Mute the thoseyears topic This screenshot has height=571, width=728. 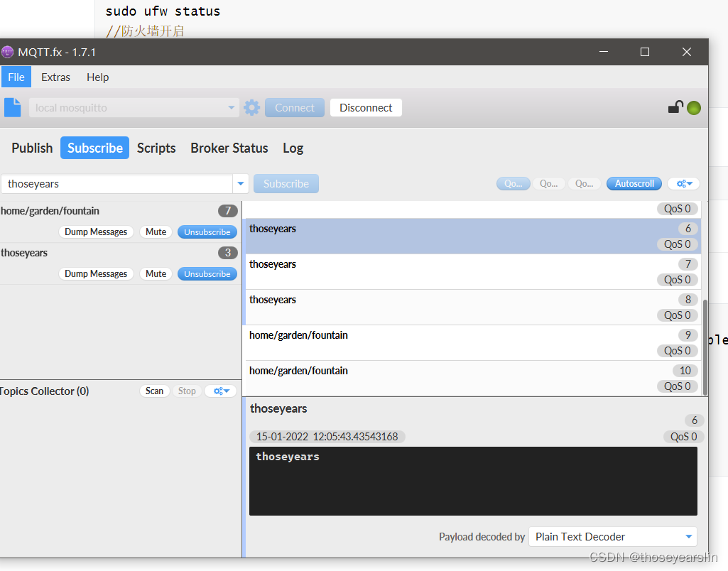(156, 274)
